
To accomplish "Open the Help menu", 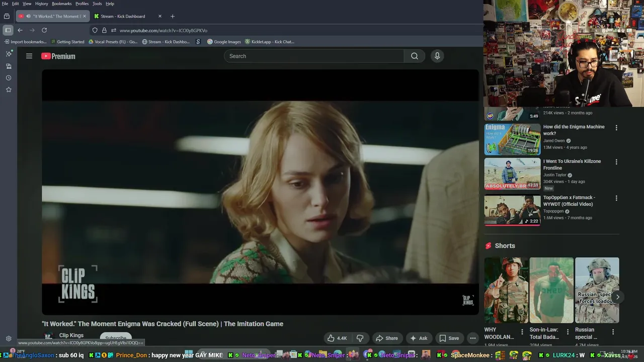I will pos(110,4).
